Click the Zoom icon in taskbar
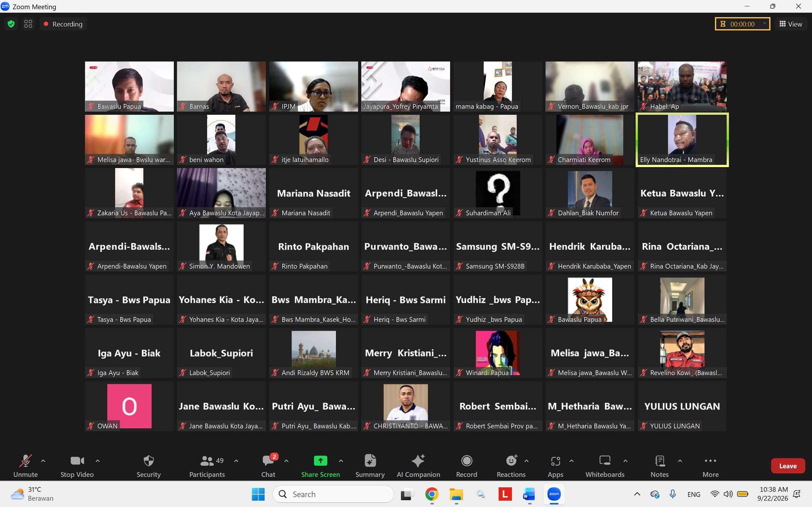The height and width of the screenshot is (507, 812). click(x=554, y=494)
